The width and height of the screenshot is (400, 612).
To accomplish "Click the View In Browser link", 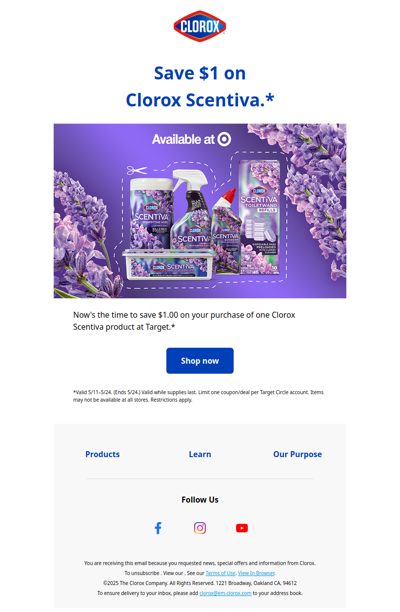I will (x=256, y=573).
